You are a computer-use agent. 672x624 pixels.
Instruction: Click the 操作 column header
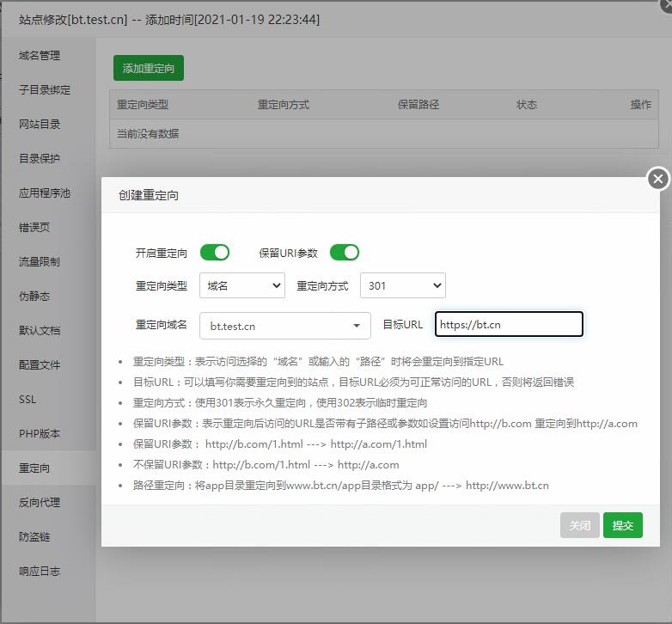(x=641, y=105)
